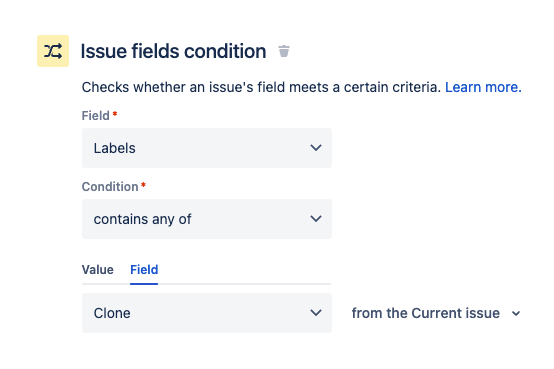Click the small arrow beside 'Current issue'
This screenshot has width=554, height=369.
coord(516,314)
